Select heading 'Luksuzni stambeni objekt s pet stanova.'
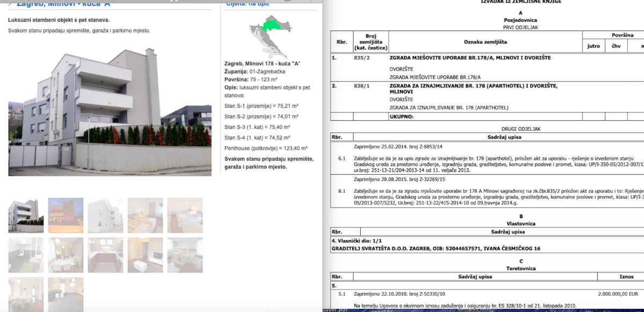 pos(59,20)
